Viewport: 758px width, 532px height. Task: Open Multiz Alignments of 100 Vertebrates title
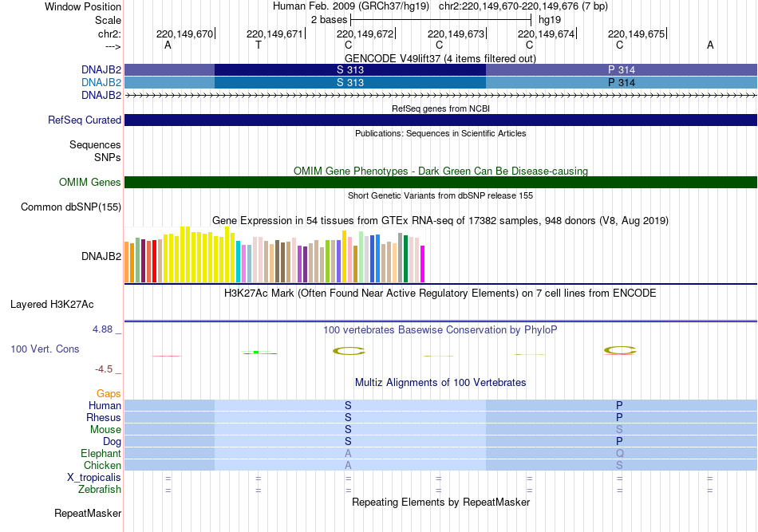tap(440, 383)
